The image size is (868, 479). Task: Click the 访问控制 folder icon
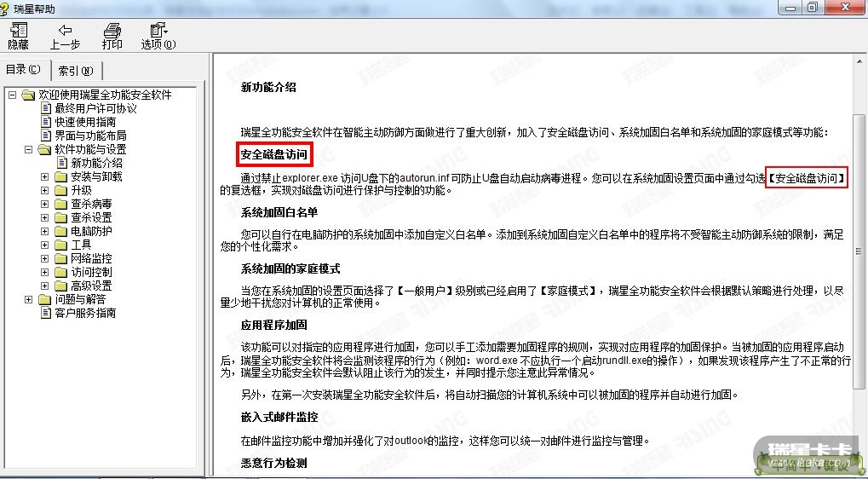[x=60, y=272]
